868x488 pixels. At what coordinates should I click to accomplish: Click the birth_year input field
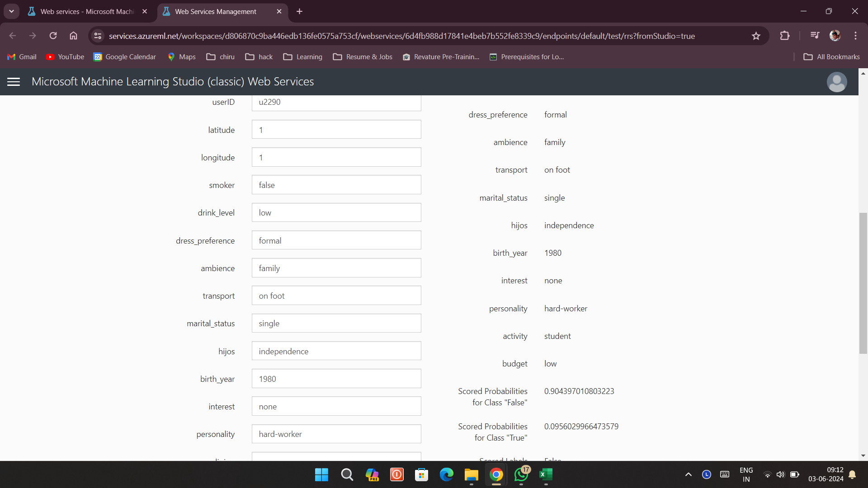tap(336, 379)
